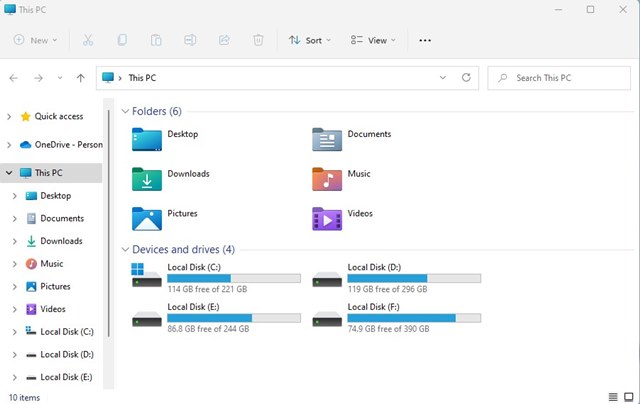Click the '119 GB free of 296 GB' text
The height and width of the screenshot is (404, 640).
point(387,289)
